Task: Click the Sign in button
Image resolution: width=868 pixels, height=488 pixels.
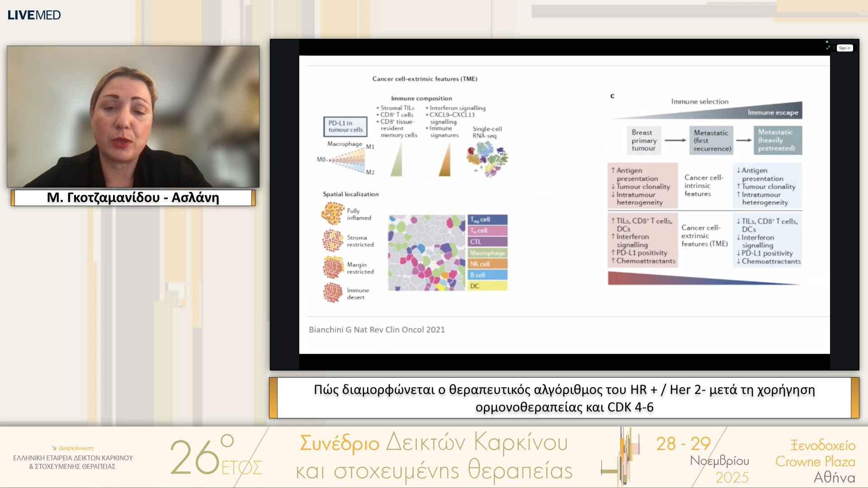Action: [844, 48]
